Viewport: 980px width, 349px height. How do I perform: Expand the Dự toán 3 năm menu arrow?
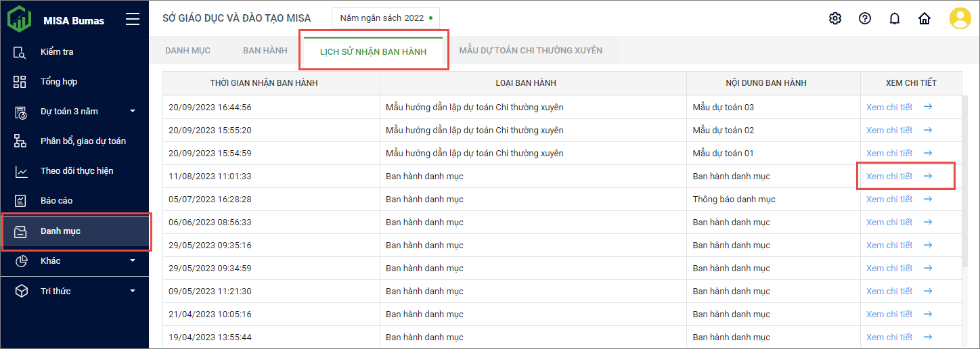tap(133, 112)
